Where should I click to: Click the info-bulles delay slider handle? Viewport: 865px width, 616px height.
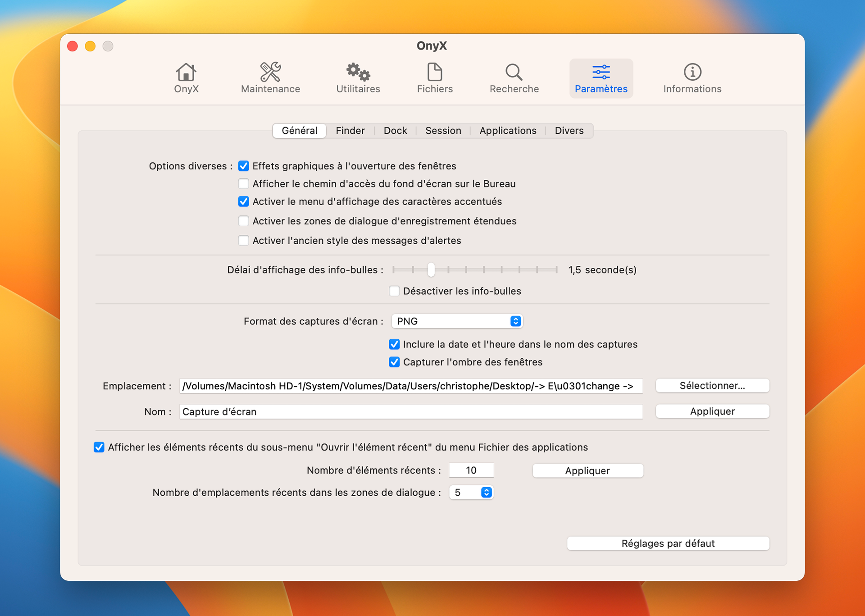point(431,269)
